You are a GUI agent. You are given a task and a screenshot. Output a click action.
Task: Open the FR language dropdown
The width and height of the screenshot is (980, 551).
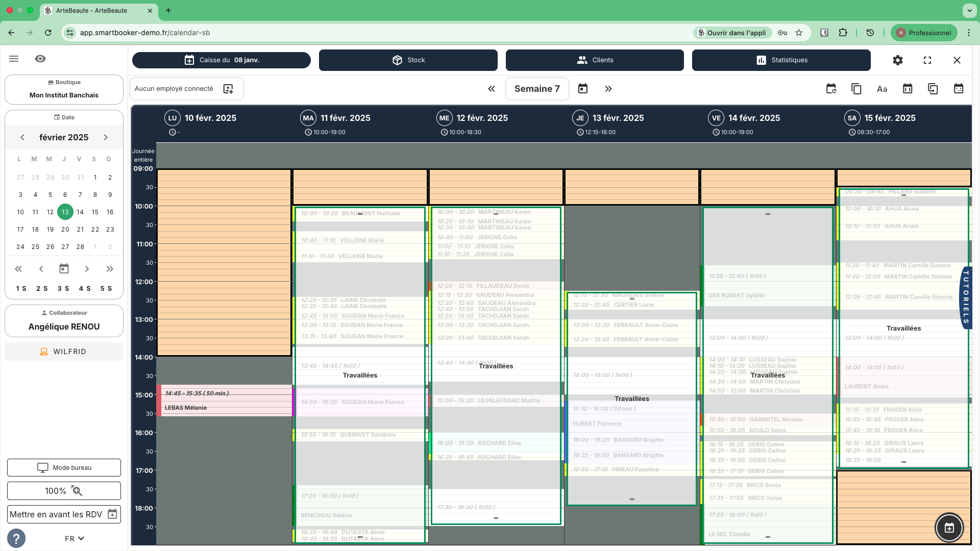(75, 539)
